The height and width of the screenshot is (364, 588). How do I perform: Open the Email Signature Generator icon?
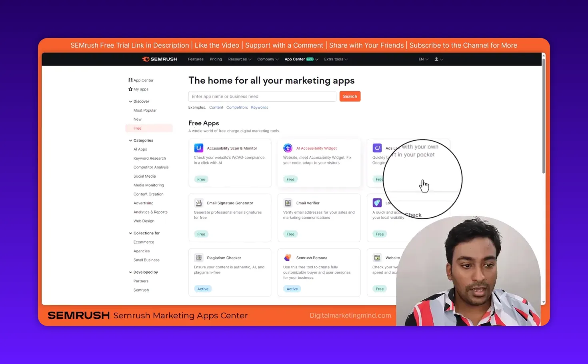[199, 203]
